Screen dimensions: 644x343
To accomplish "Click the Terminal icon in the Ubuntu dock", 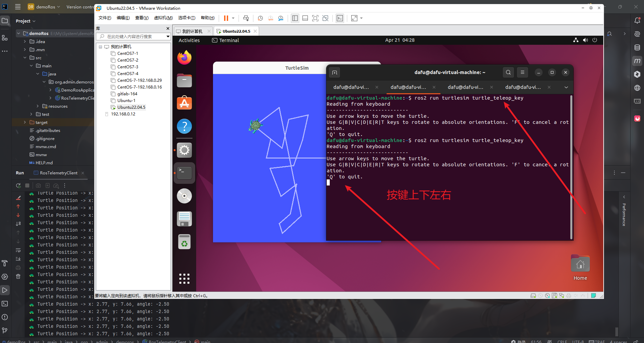I will pos(184,173).
